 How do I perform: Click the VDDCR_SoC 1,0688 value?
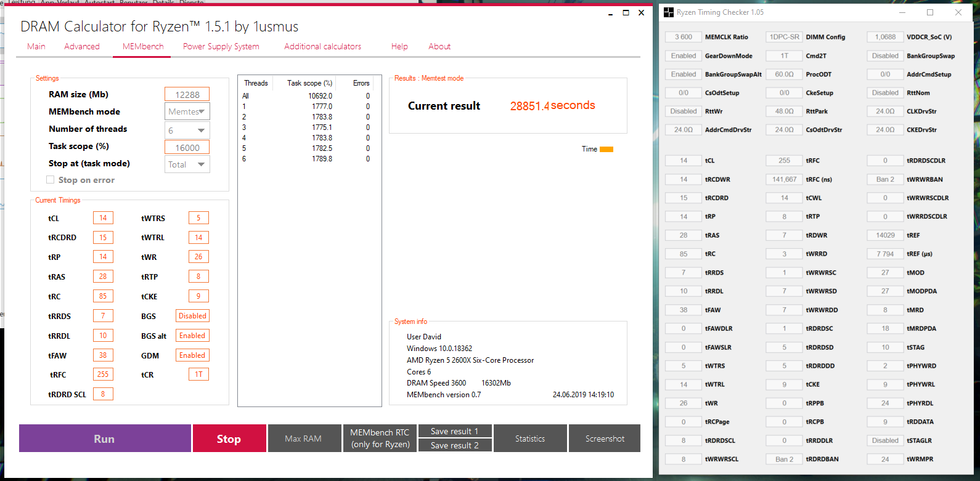pyautogui.click(x=885, y=37)
